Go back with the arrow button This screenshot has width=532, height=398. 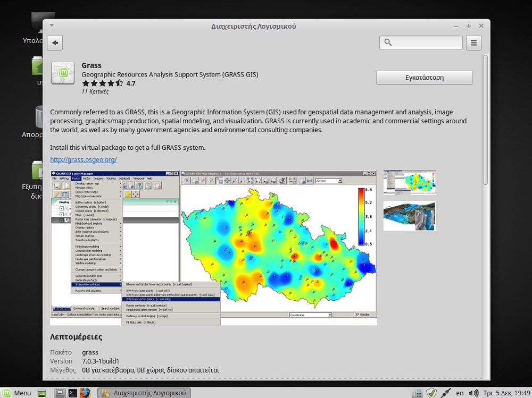click(x=55, y=43)
